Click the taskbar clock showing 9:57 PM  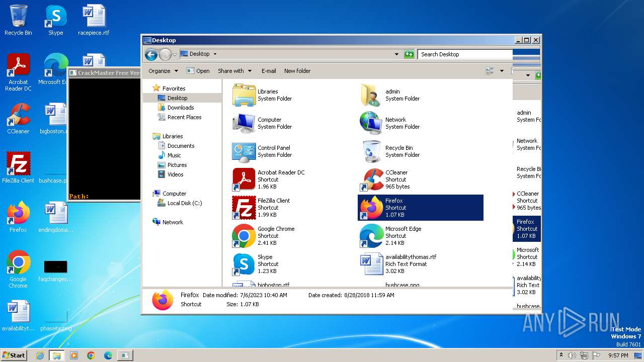tap(618, 355)
